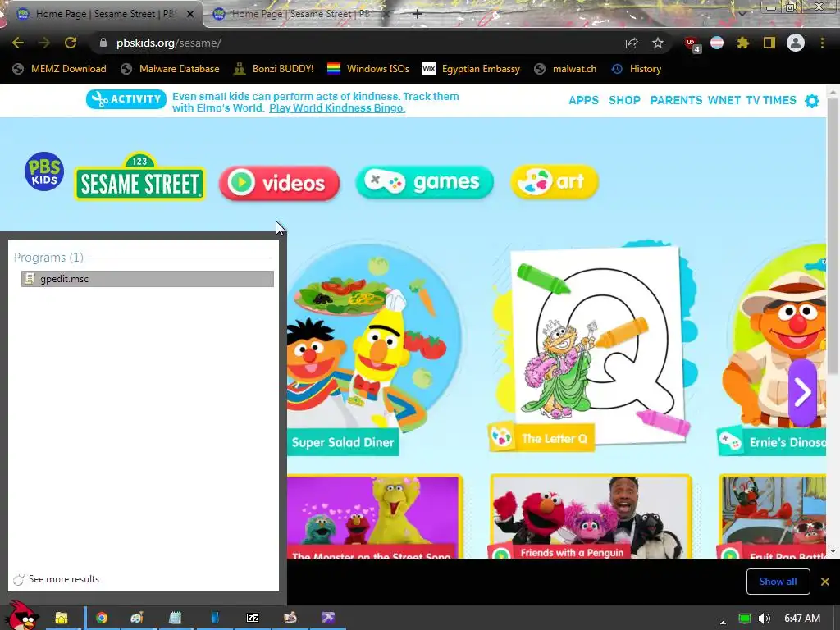The image size is (840, 630).
Task: Click the blue book taskbar icon
Action: 215,619
